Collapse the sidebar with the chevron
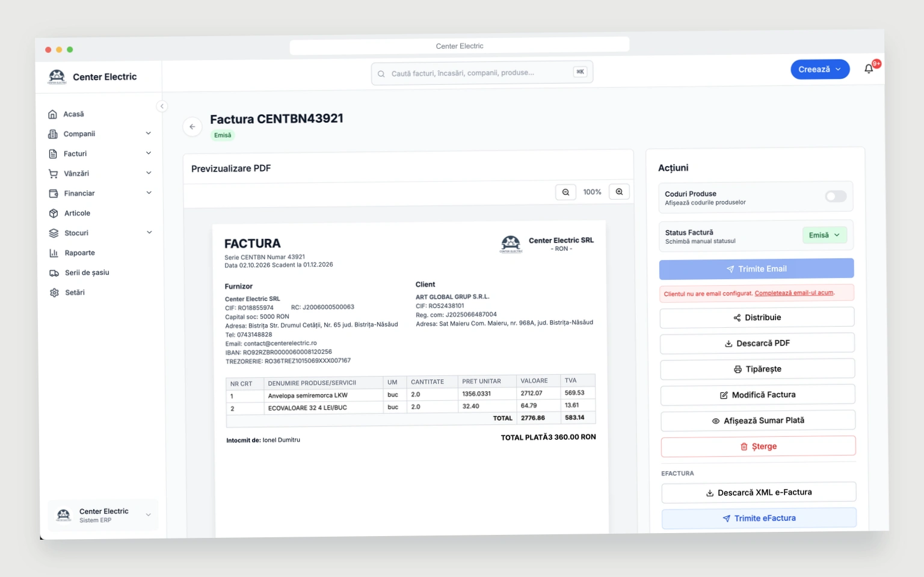Viewport: 924px width, 577px height. [162, 106]
